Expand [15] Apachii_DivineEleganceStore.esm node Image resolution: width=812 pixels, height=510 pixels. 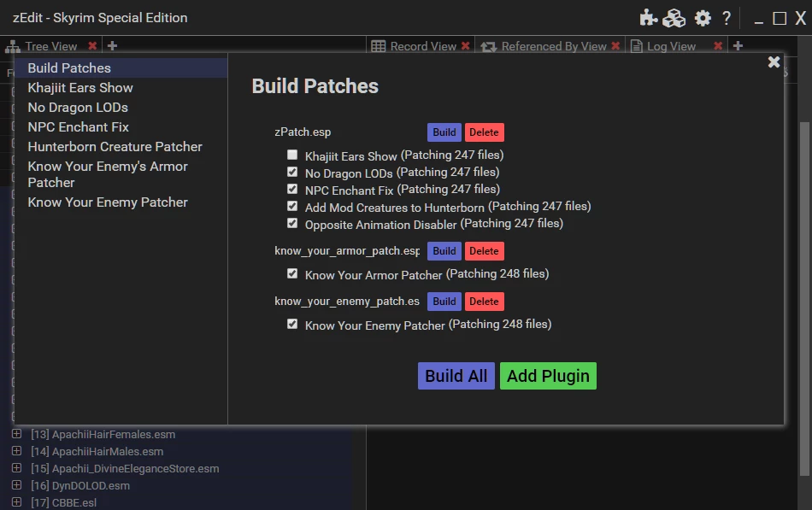(16, 468)
